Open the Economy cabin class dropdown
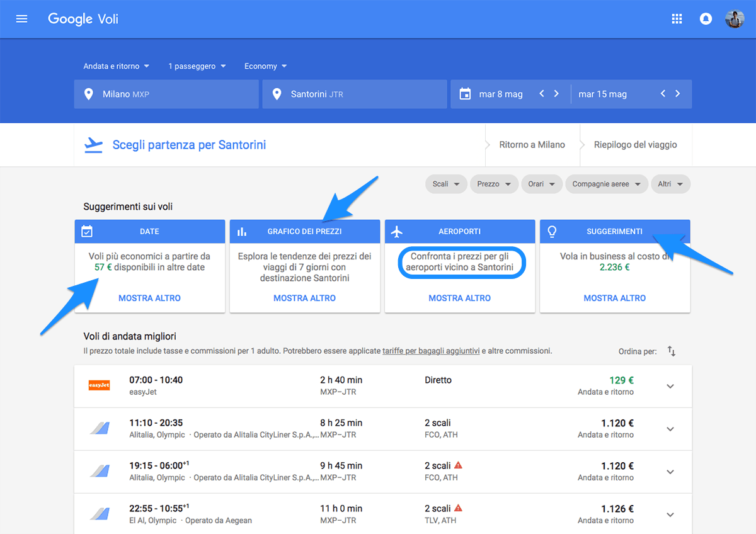Image resolution: width=756 pixels, height=534 pixels. coord(265,65)
